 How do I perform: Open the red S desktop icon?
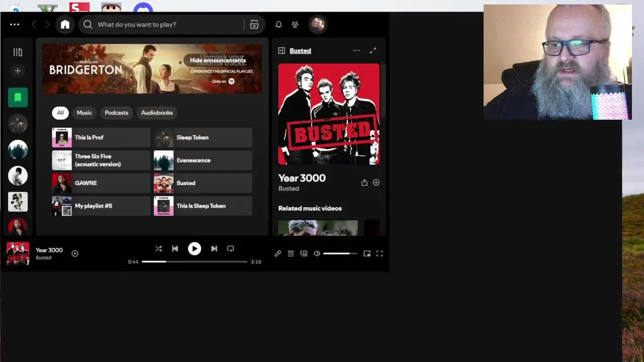click(79, 8)
